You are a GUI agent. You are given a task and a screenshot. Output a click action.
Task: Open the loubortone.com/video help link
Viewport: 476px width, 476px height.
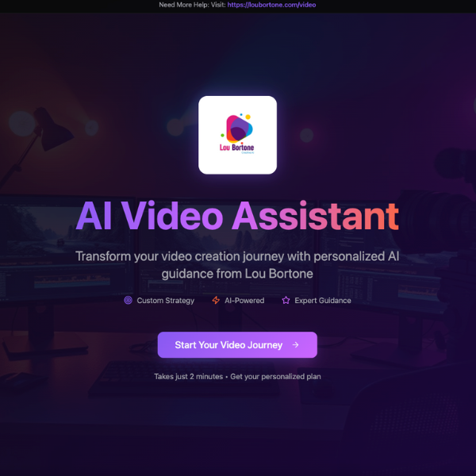point(271,5)
